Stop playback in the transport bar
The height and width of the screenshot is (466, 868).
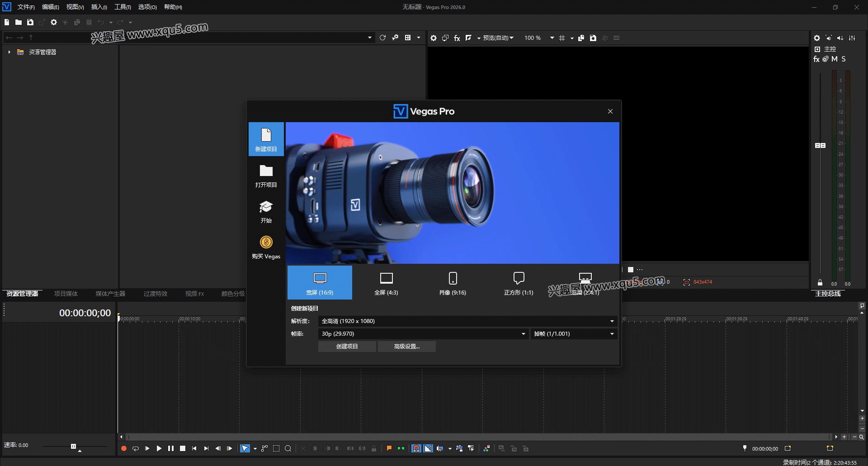(x=183, y=448)
